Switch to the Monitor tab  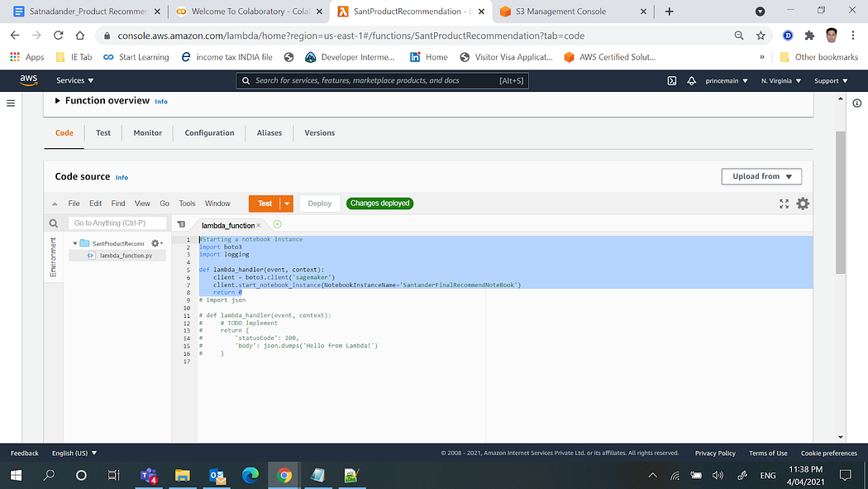tap(148, 133)
